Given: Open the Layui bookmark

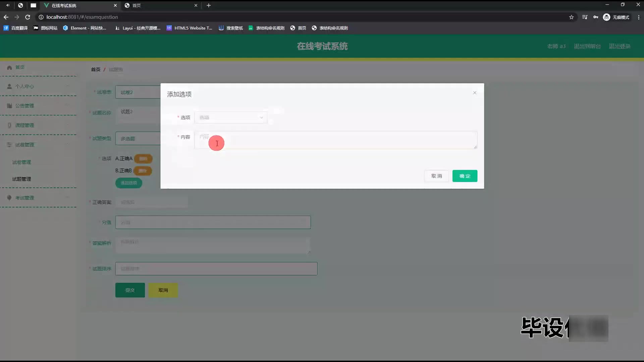Looking at the screenshot, I should click(x=138, y=28).
